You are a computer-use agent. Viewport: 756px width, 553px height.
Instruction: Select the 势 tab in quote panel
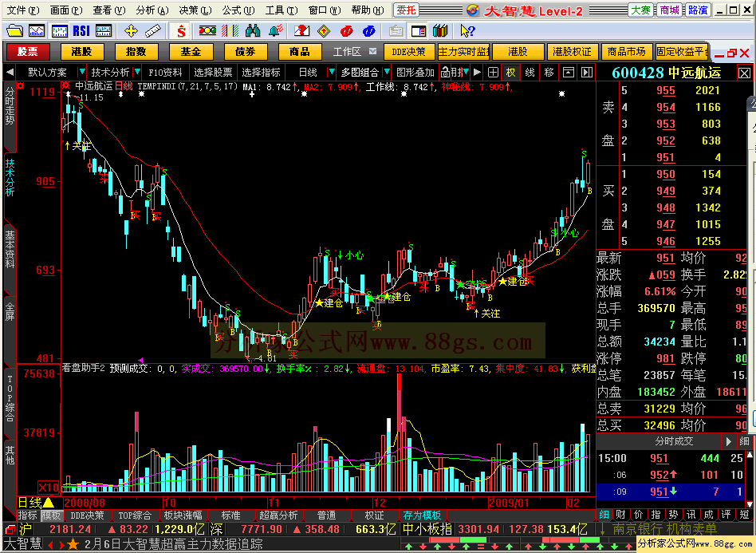point(674,515)
